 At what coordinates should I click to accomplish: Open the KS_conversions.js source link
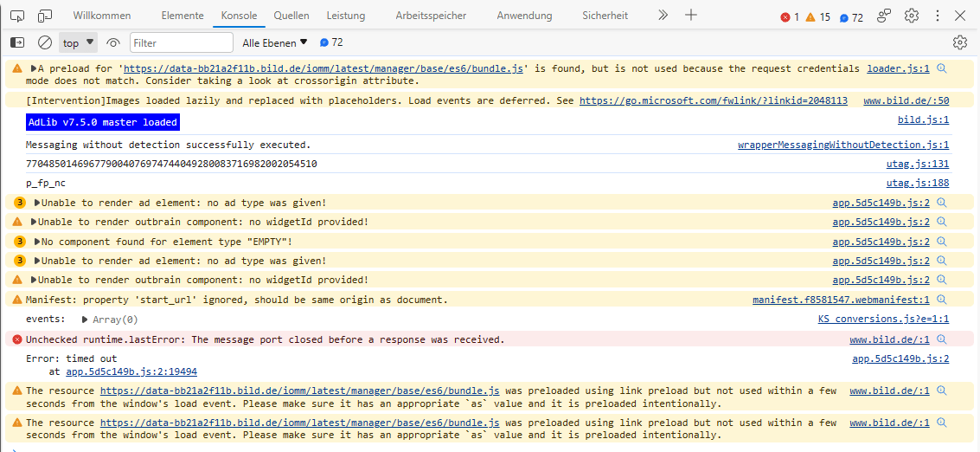[883, 320]
